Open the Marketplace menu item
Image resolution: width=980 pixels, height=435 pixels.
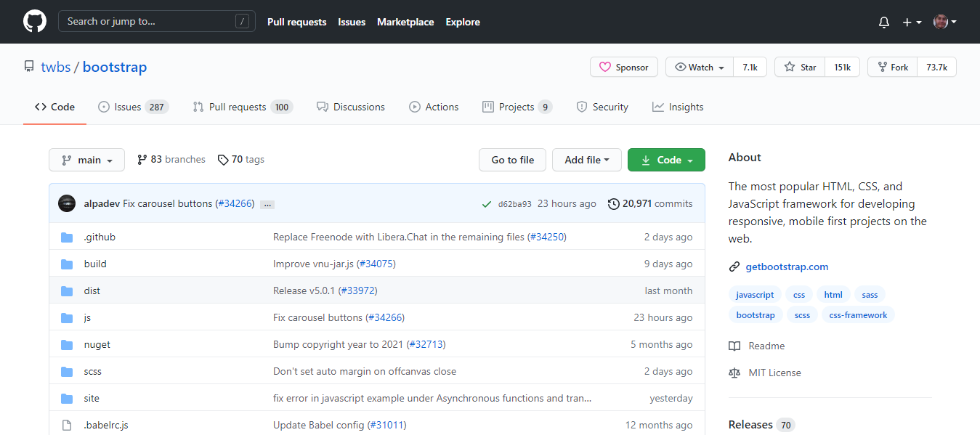click(x=405, y=22)
